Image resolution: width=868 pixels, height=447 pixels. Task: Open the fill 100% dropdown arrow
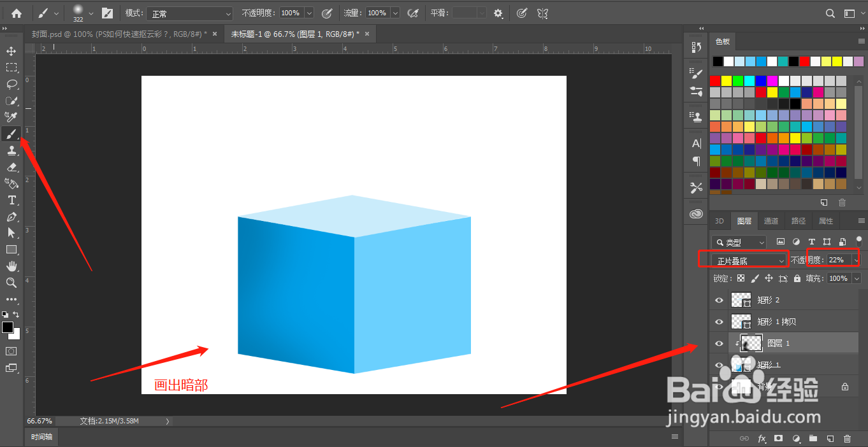[856, 278]
